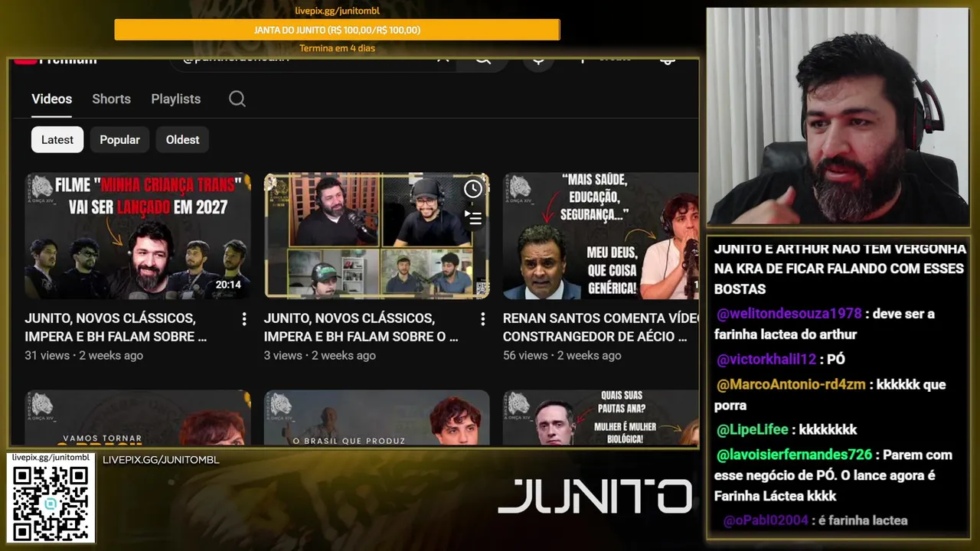
Task: Open the four-panel podcast video thumbnail
Action: pyautogui.click(x=377, y=236)
